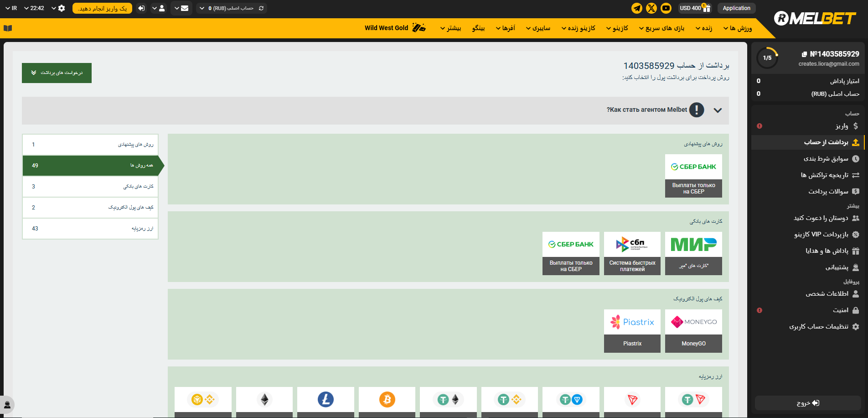The height and width of the screenshot is (418, 868).
Task: Refresh the main account RUB balance
Action: [x=261, y=8]
